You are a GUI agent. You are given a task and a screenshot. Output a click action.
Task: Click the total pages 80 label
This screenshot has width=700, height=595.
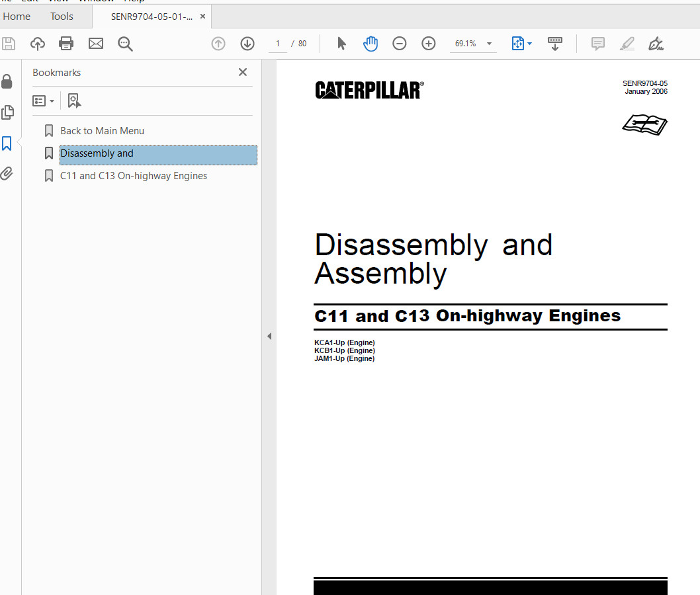pos(302,44)
